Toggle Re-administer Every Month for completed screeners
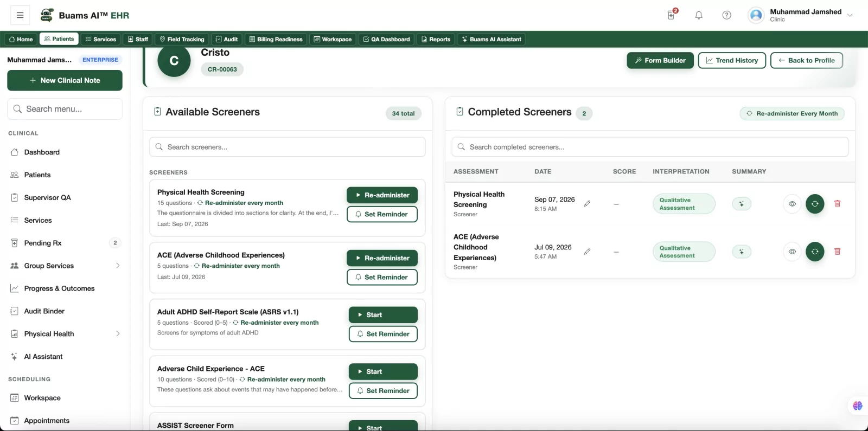Image resolution: width=868 pixels, height=431 pixels. click(792, 113)
